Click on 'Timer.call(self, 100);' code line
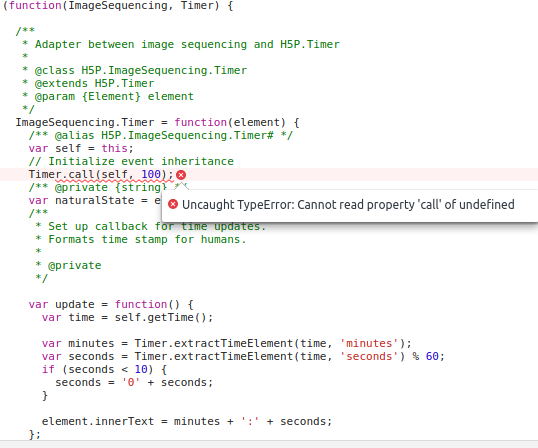The height and width of the screenshot is (448, 538). 101,174
